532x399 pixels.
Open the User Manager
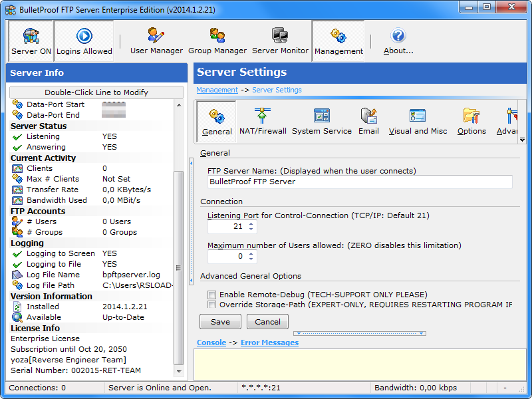(156, 41)
